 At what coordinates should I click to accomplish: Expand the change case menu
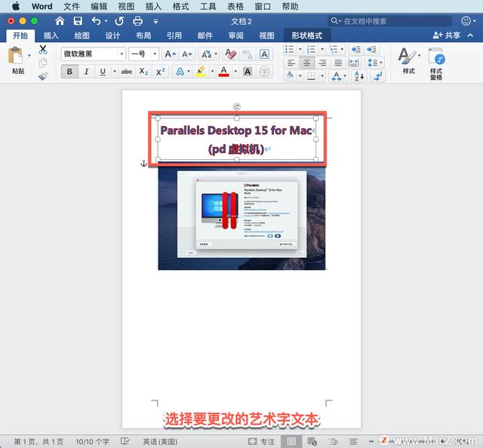[216, 54]
